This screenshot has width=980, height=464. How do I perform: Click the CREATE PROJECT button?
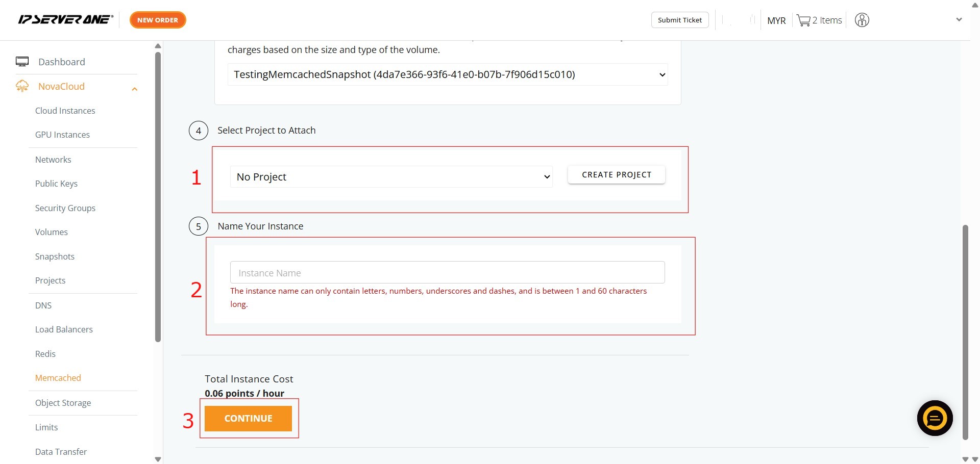616,175
